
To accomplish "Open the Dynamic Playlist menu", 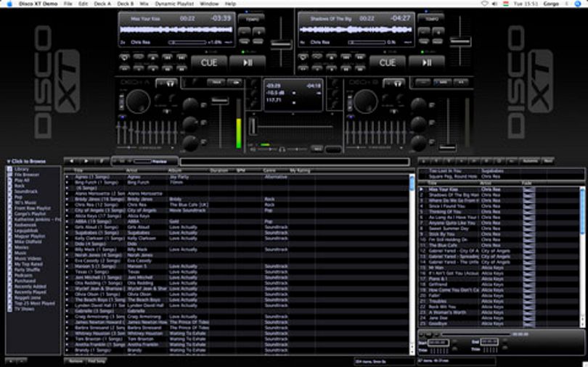I will point(174,4).
